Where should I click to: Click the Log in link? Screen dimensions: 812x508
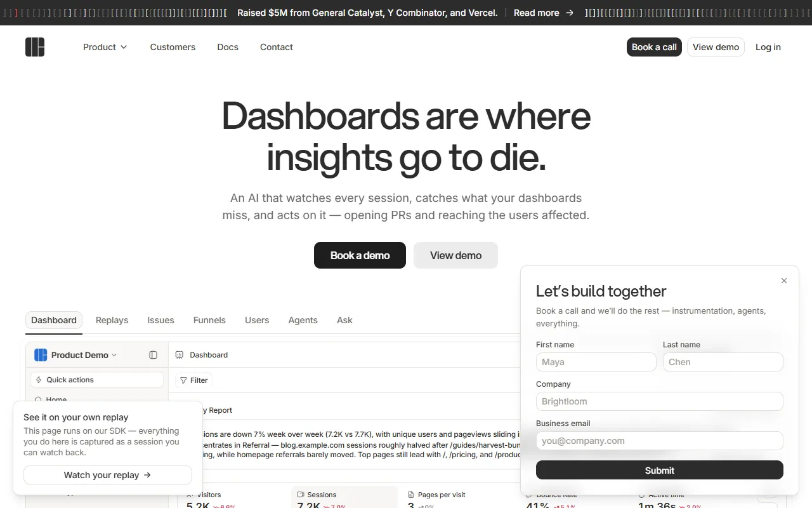point(768,47)
